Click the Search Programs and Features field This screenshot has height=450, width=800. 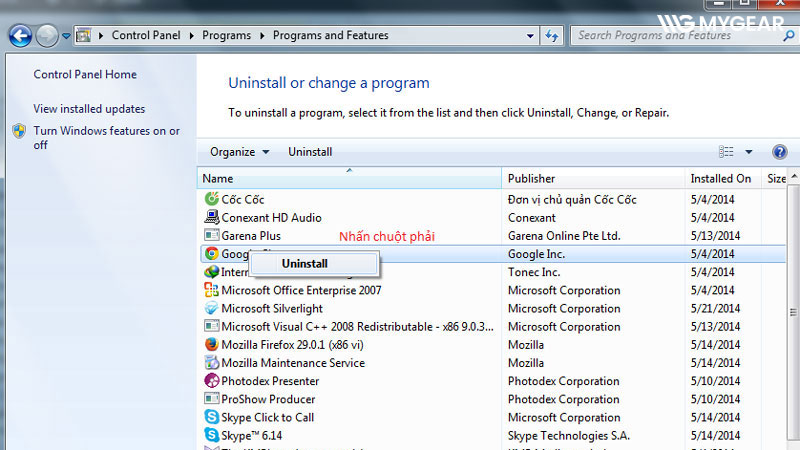665,36
